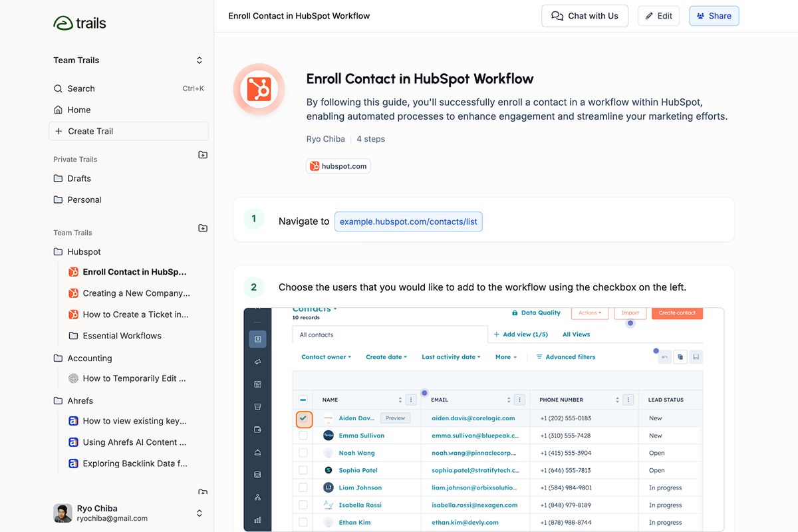This screenshot has height=532, width=798.
Task: Click the Preview button for Aiden Davis
Action: pos(396,418)
